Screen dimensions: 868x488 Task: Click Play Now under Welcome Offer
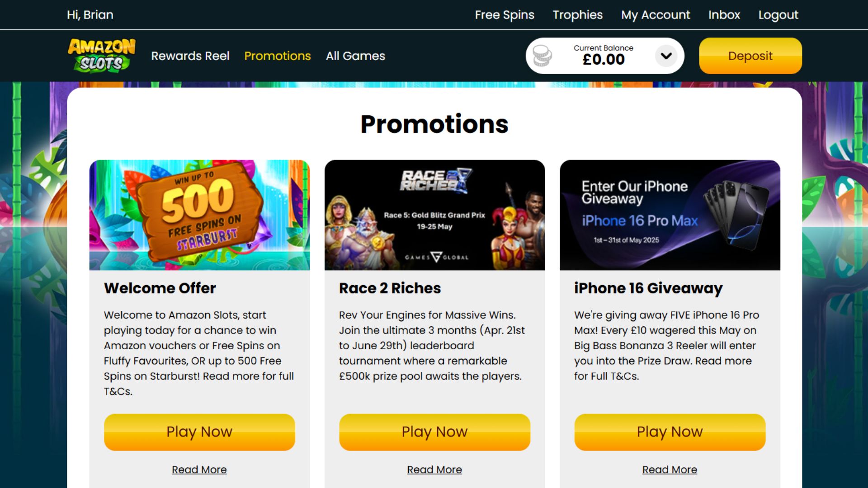(x=199, y=432)
